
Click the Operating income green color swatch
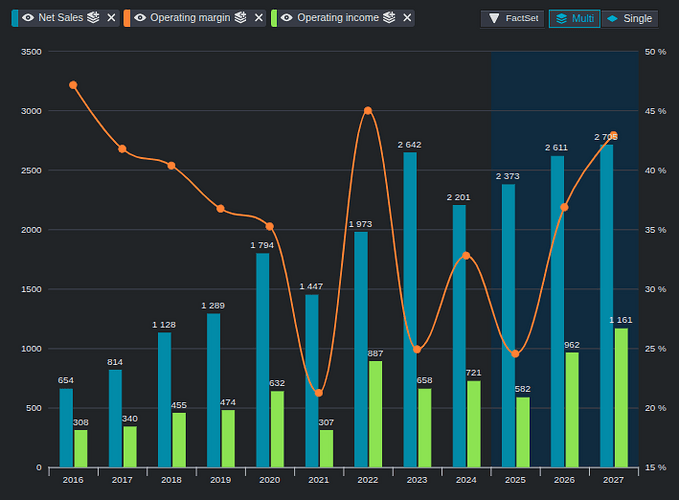click(x=274, y=18)
